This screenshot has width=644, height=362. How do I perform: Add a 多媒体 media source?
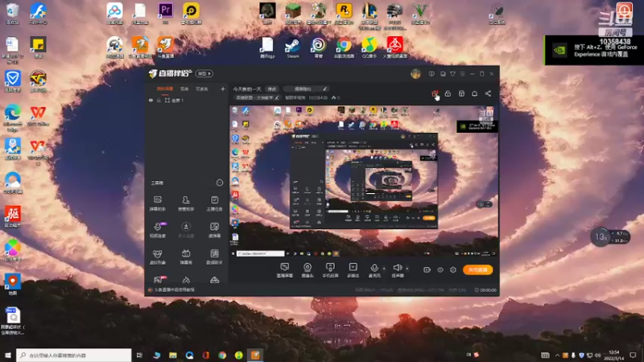coord(353,270)
